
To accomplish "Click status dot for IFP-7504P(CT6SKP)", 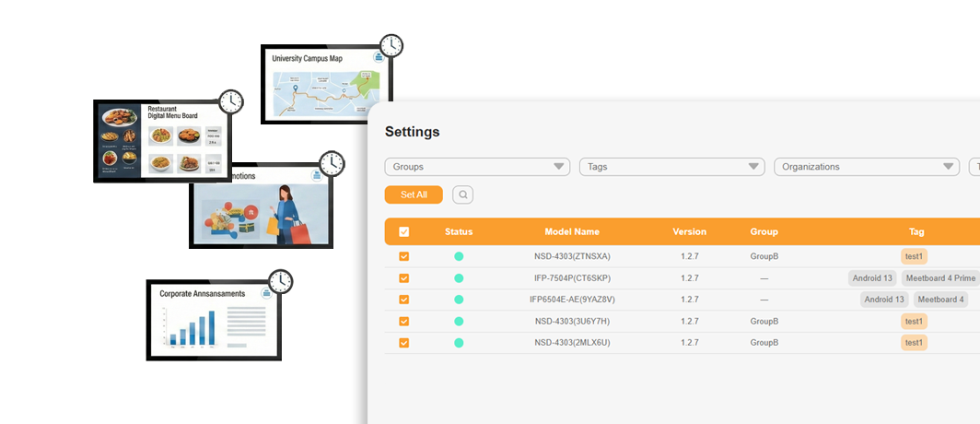I will [459, 278].
